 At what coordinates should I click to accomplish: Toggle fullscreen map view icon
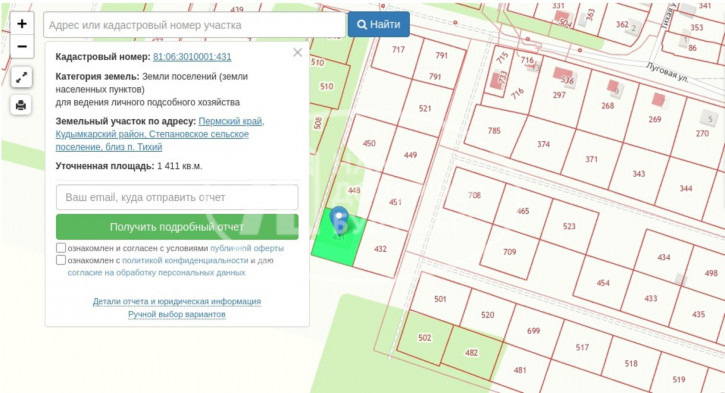21,78
